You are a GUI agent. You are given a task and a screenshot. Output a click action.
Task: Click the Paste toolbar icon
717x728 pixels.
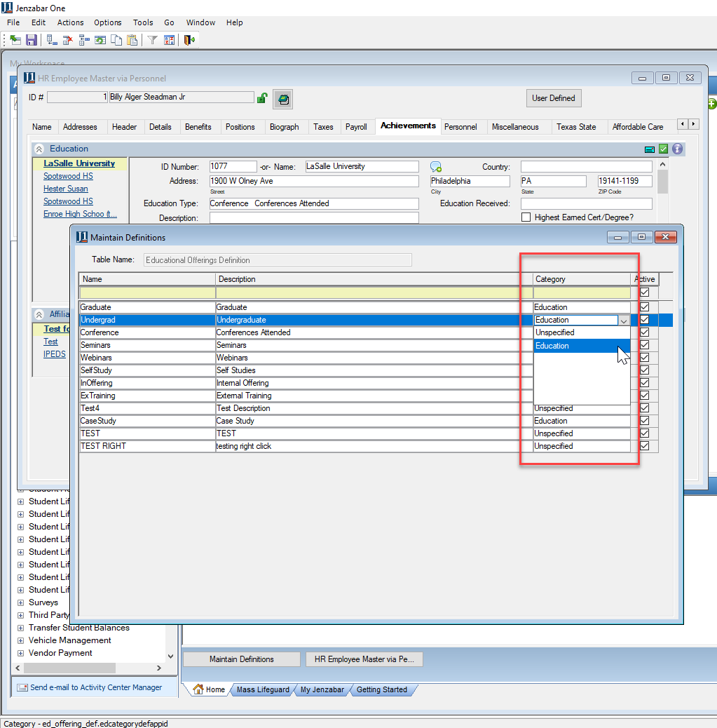(x=131, y=40)
